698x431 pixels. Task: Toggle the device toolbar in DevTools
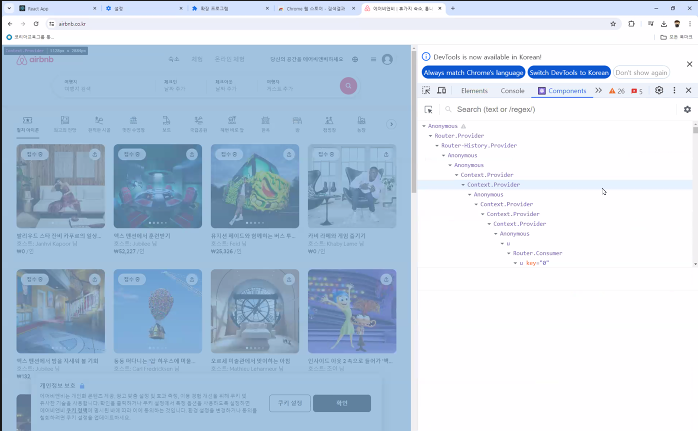point(442,90)
